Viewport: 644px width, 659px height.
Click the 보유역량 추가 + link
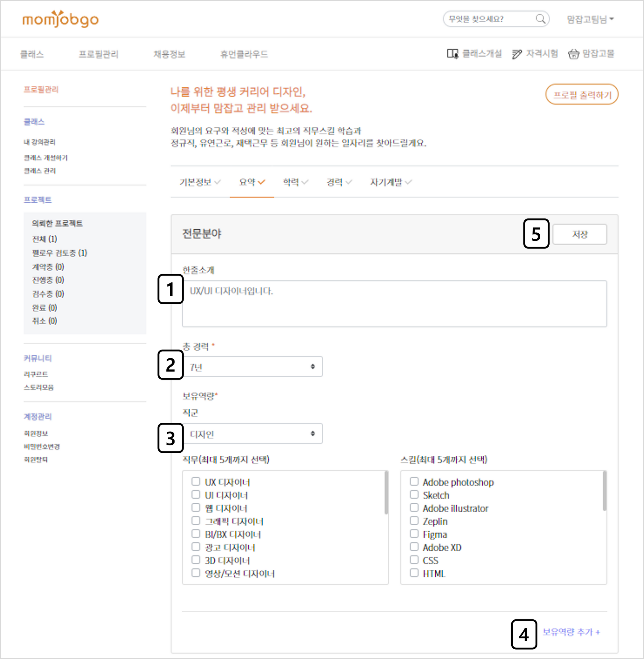(x=571, y=632)
